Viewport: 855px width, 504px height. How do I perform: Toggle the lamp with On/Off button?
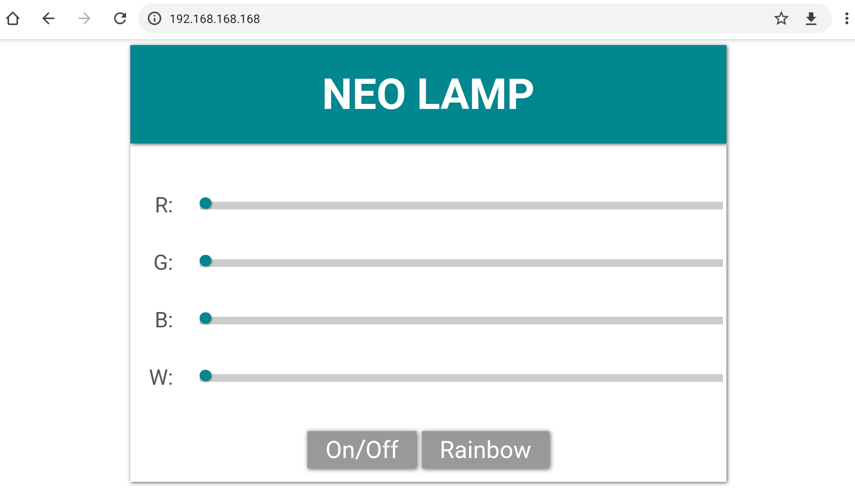[x=362, y=450]
